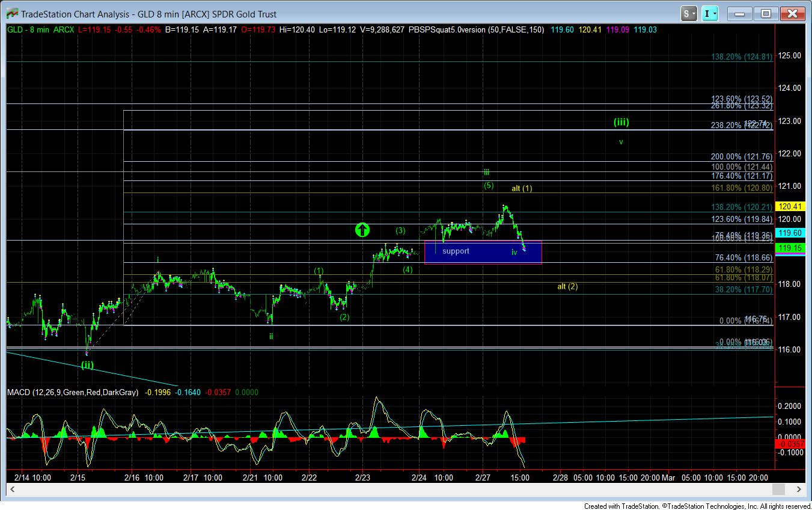Open the symbol link 'S' dropdown

point(689,13)
